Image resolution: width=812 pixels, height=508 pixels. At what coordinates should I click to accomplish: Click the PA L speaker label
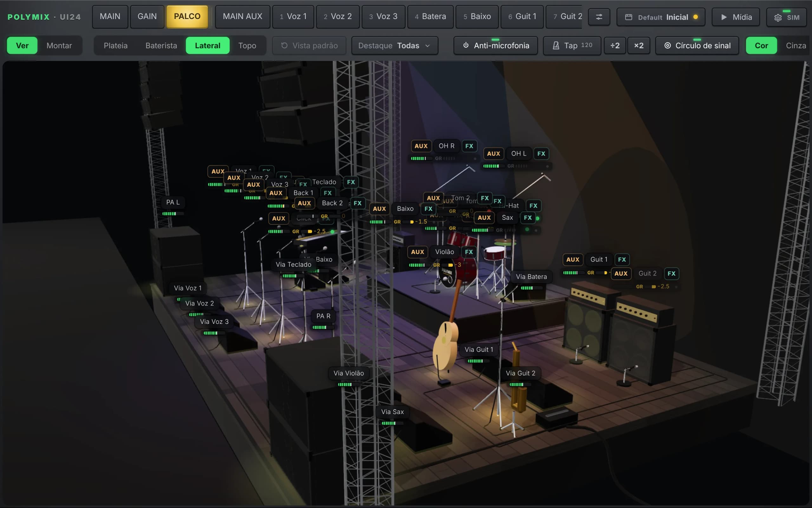pyautogui.click(x=173, y=202)
